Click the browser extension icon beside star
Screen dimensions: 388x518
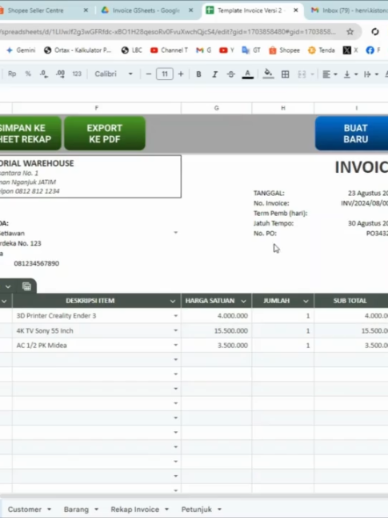tap(375, 32)
